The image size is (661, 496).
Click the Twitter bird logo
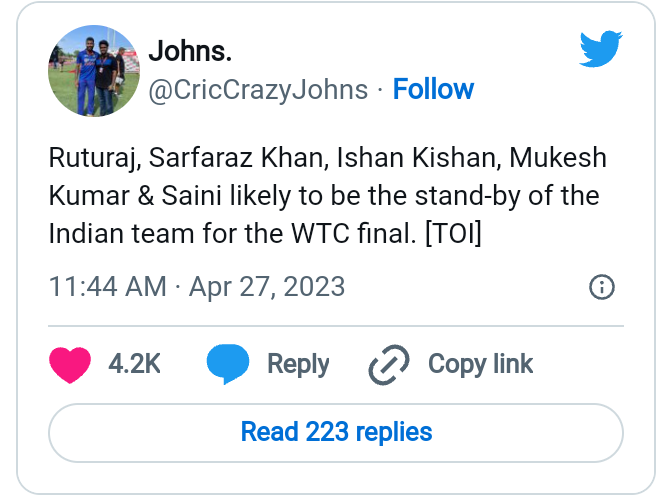[601, 48]
